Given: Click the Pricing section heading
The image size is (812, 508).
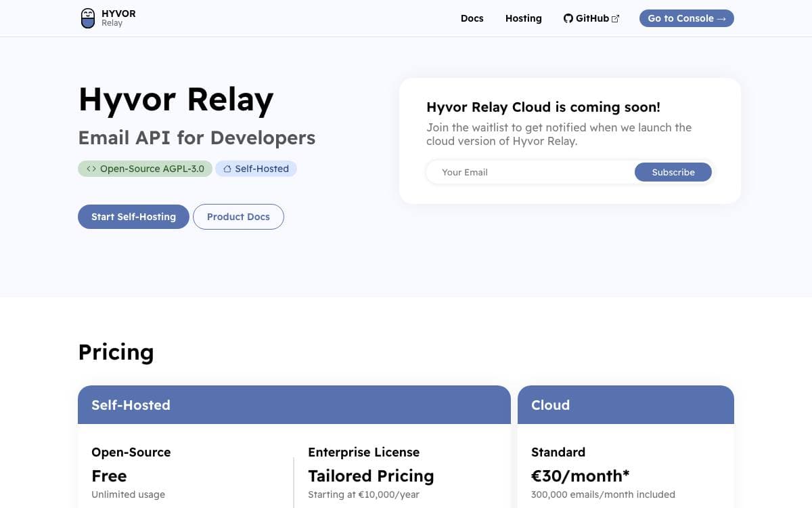Looking at the screenshot, I should (x=116, y=352).
